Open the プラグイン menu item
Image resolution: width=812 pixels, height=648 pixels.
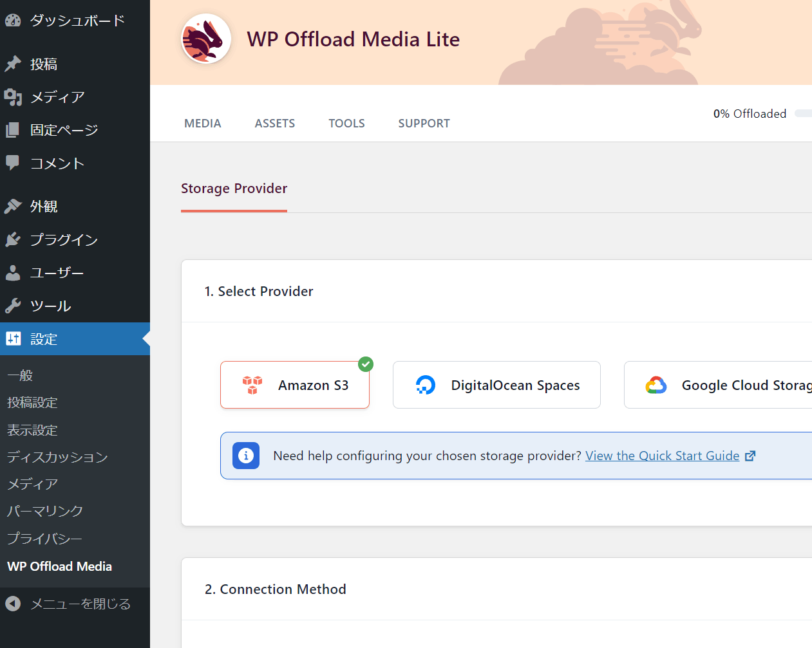(x=75, y=239)
